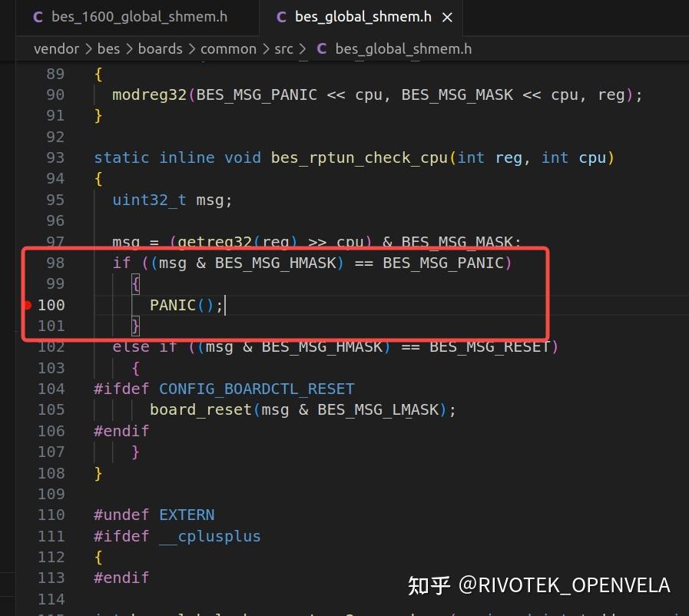Click the bes breadcrumb item
Screen dimensions: 689x616
point(108,48)
